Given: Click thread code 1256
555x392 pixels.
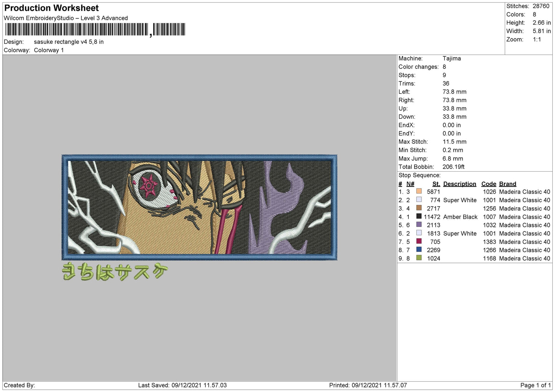Looking at the screenshot, I should click(x=490, y=208).
